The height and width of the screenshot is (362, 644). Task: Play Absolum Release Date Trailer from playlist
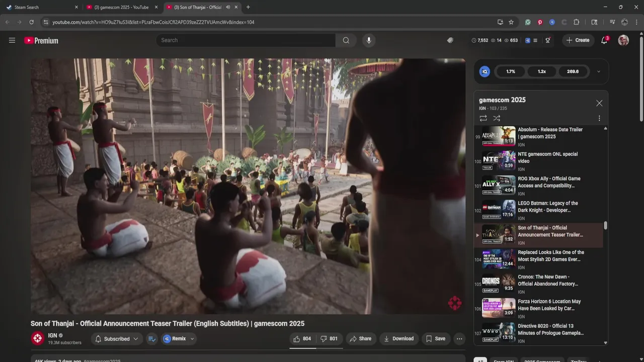click(538, 137)
